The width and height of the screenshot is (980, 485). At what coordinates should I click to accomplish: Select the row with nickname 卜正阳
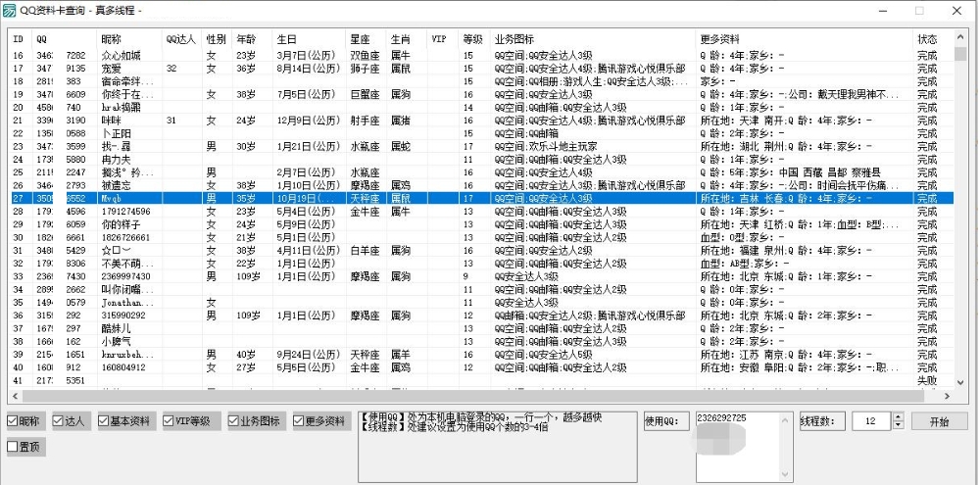(x=482, y=133)
